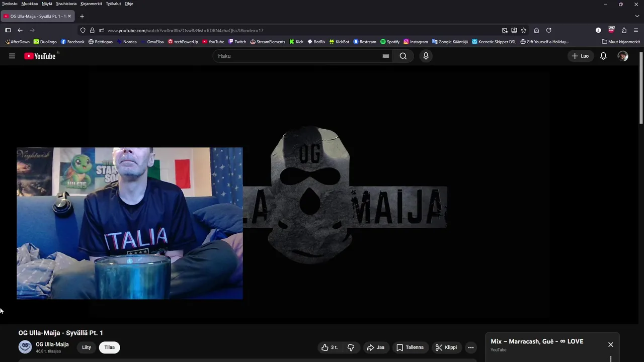The image size is (644, 362).
Task: Open Firefox application hamburger menu
Action: [x=636, y=30]
